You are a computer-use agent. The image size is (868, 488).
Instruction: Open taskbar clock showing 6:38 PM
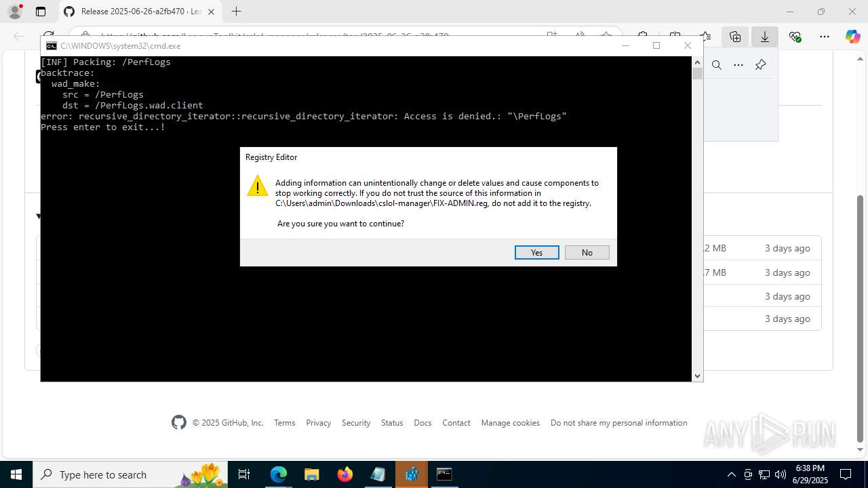click(810, 474)
